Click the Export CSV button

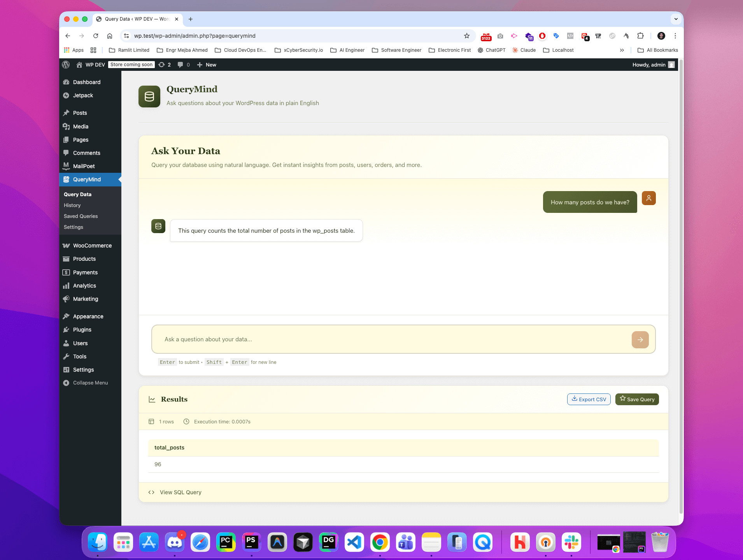(x=589, y=399)
